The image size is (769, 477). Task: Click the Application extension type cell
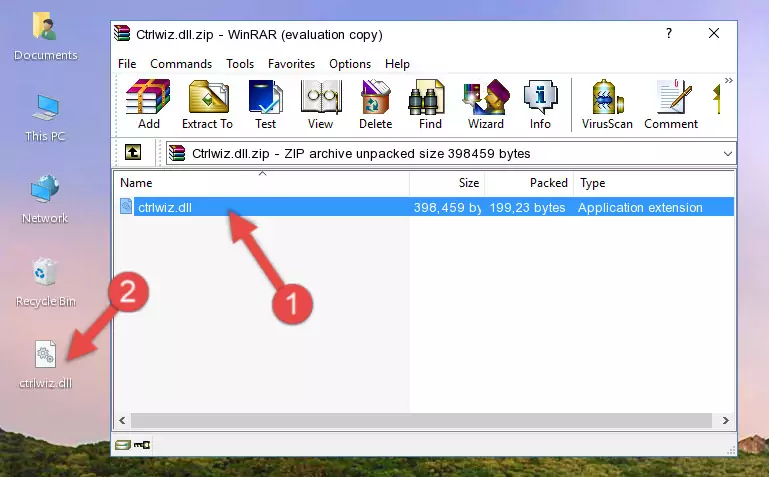click(x=640, y=207)
